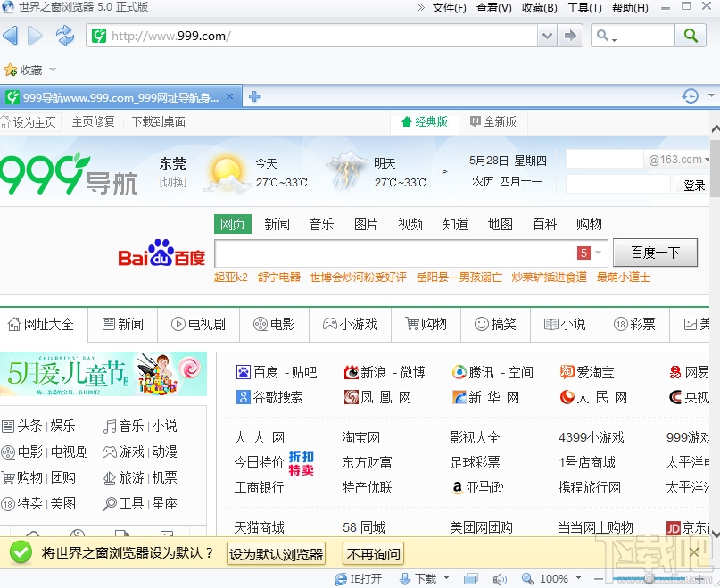Expand the 下载 dropdown arrow in the status bar
This screenshot has width=720, height=588.
tap(446, 578)
